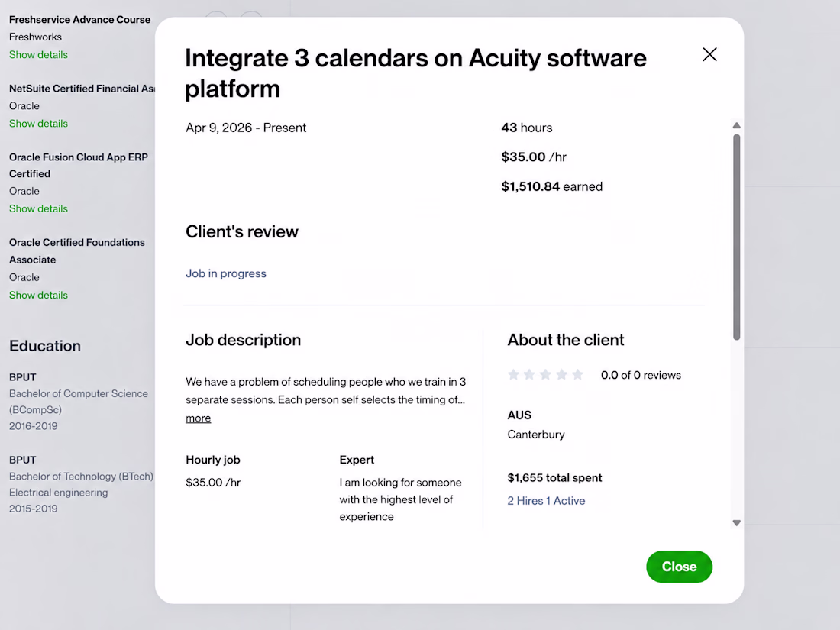
Task: Click the 'Freshworks' provider text
Action: point(35,37)
